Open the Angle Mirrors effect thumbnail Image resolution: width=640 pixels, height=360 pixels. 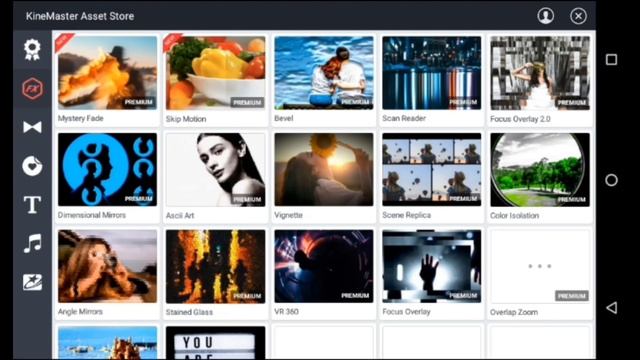(107, 266)
